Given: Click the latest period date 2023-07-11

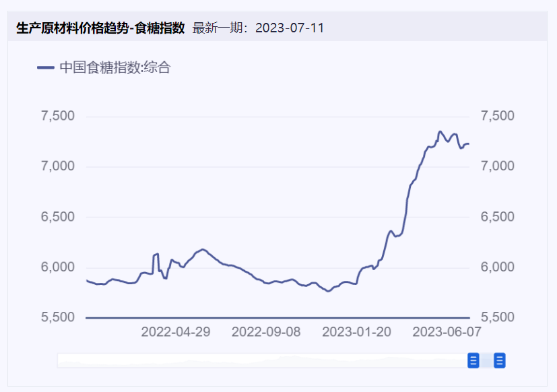Looking at the screenshot, I should (290, 28).
